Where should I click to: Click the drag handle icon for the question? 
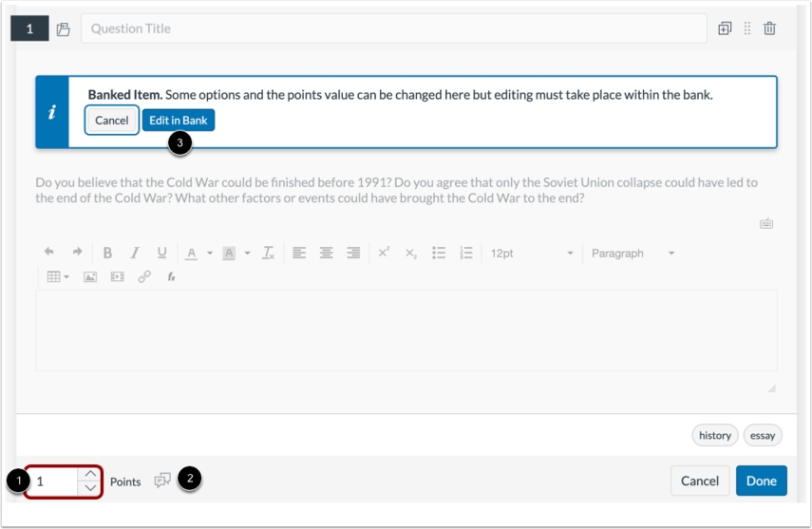(x=747, y=28)
